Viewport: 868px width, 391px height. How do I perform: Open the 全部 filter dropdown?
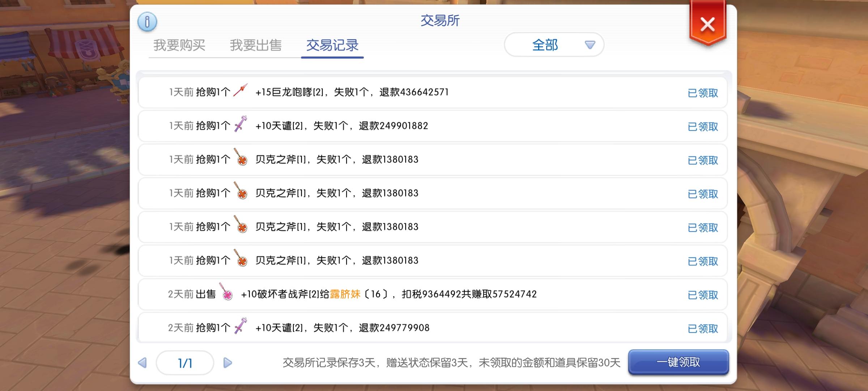[545, 45]
